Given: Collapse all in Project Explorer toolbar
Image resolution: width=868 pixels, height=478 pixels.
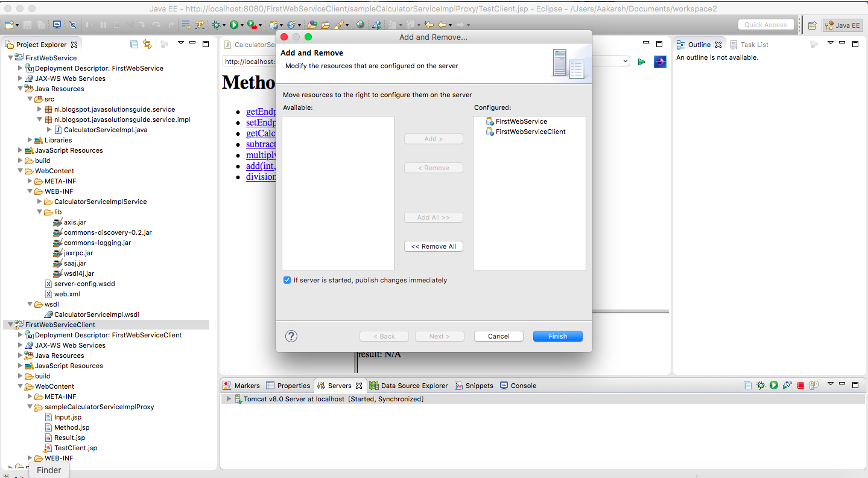Looking at the screenshot, I should tap(134, 44).
